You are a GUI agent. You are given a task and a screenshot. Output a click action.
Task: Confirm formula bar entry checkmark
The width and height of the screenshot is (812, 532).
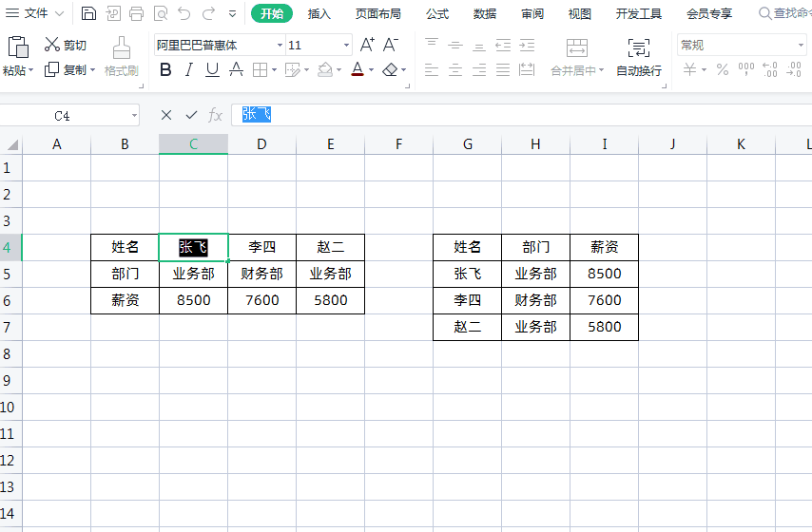click(x=192, y=115)
